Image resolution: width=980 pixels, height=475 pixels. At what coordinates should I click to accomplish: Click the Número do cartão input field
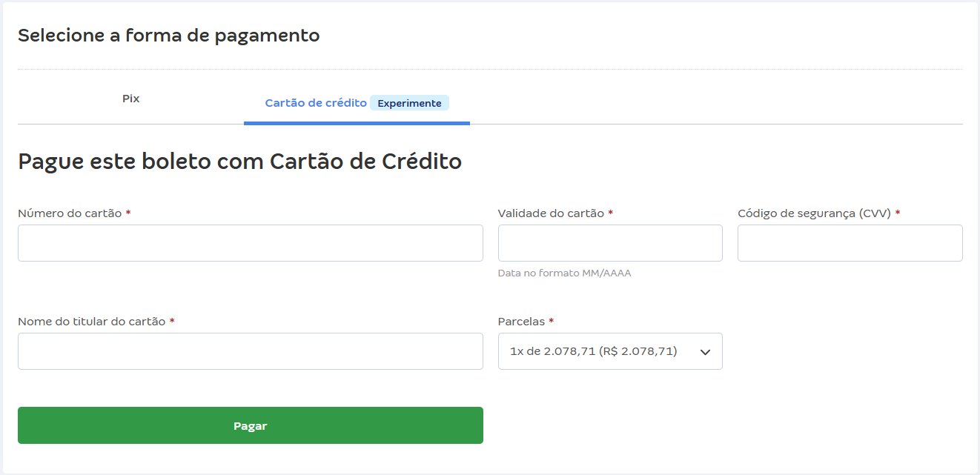[250, 242]
